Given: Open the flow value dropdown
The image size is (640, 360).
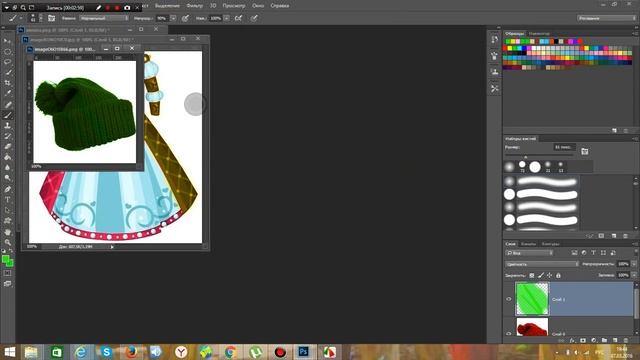Looking at the screenshot, I should tap(227, 18).
